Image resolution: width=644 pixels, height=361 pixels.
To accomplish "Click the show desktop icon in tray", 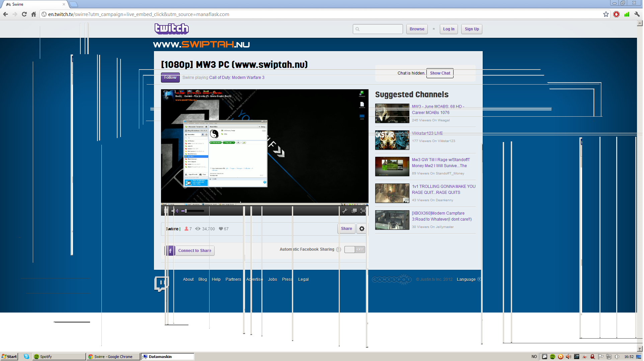I will point(639,357).
